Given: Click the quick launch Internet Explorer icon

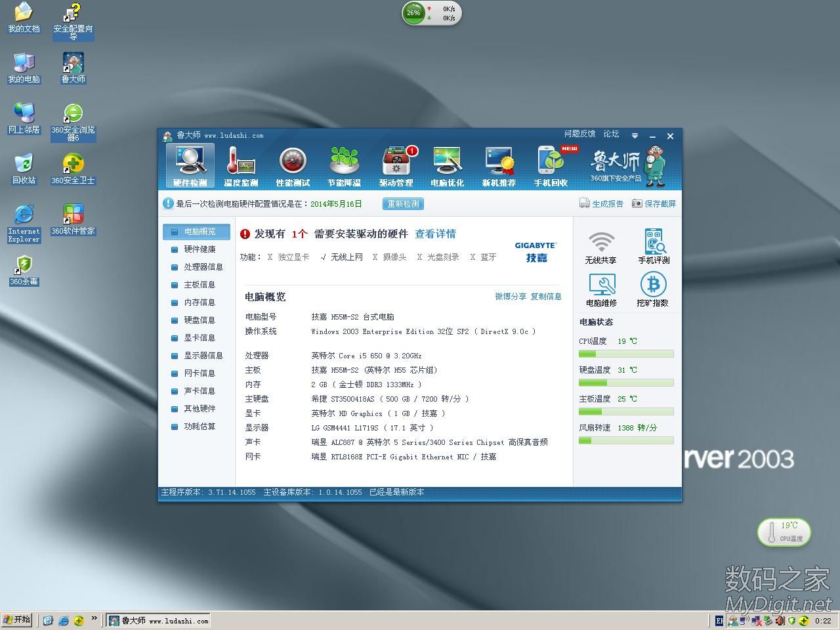Looking at the screenshot, I should 64,620.
